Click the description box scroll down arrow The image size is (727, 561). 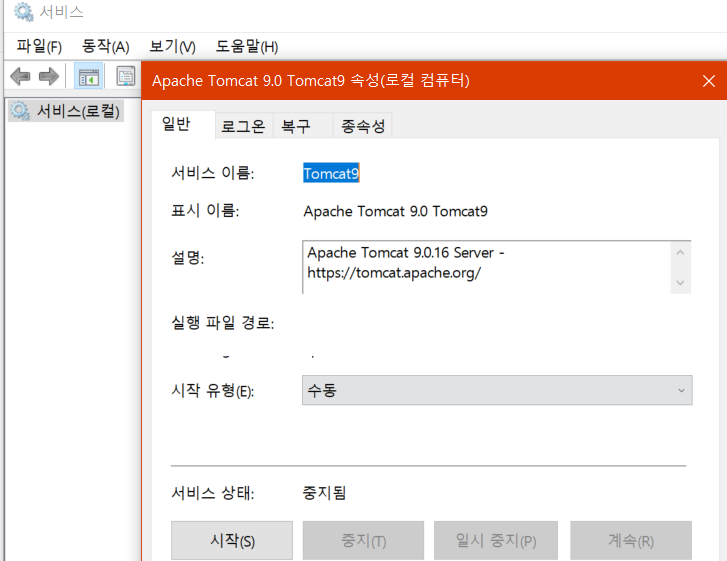click(x=680, y=283)
